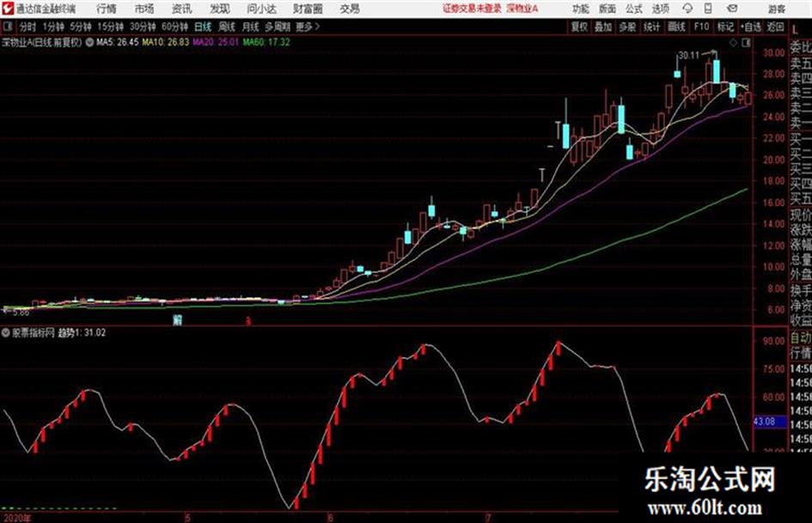Viewport: 812px width, 523px height.
Task: Click the MA5: 26.45 label
Action: [117, 42]
